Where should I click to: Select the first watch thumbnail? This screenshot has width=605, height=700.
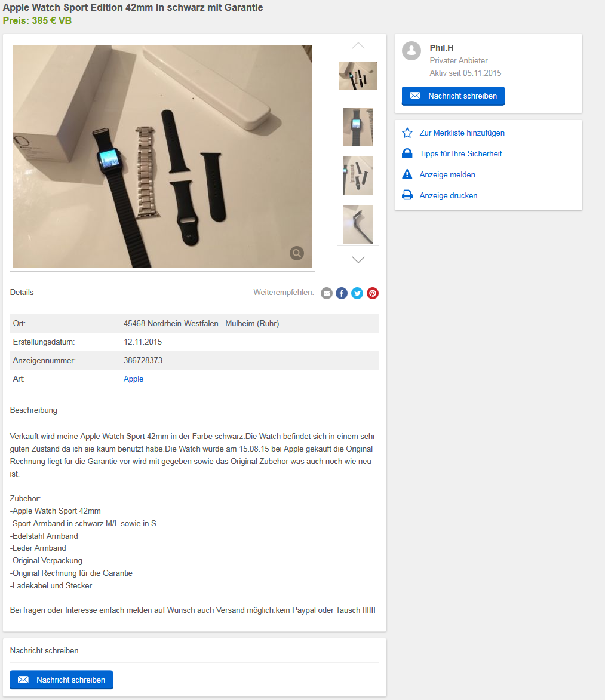[x=358, y=76]
